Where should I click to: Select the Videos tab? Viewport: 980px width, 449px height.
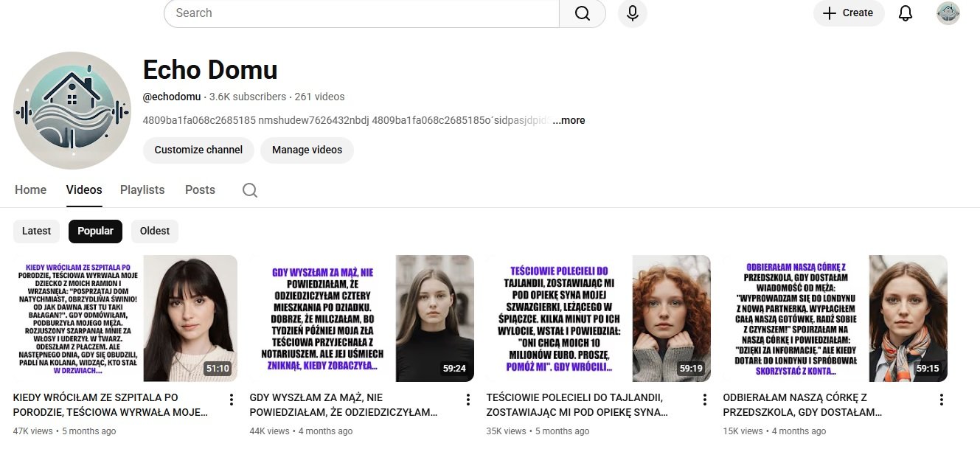tap(84, 189)
